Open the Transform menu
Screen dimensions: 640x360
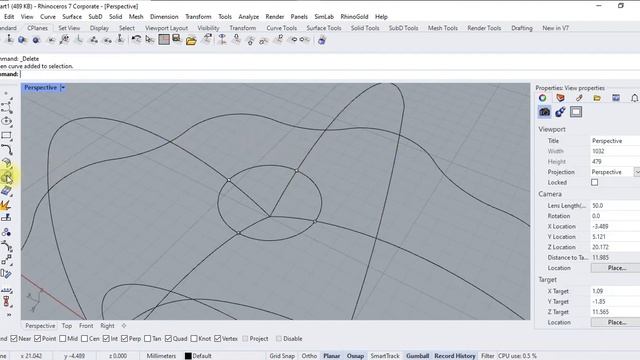click(x=198, y=17)
